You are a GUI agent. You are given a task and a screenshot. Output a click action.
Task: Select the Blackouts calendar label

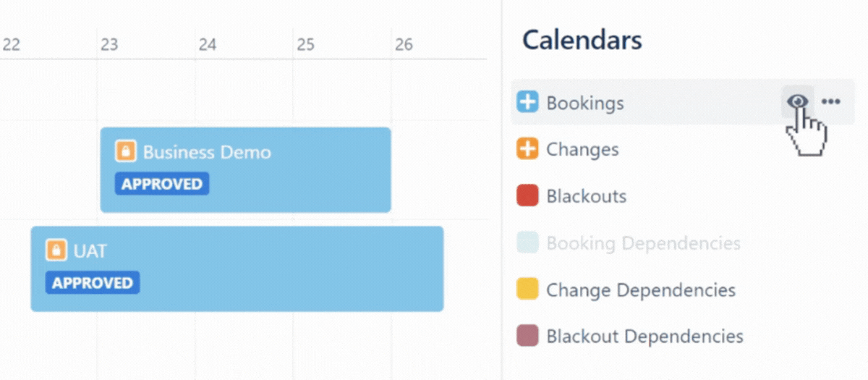click(x=586, y=196)
